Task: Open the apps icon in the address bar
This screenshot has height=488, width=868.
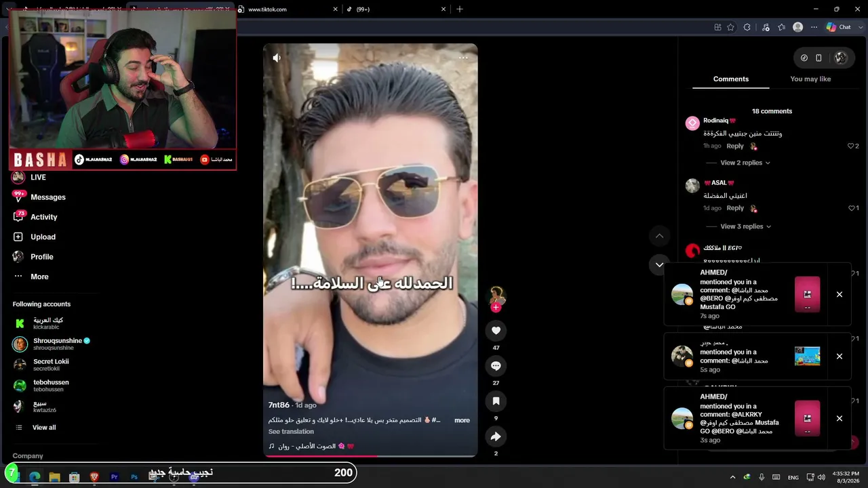Action: pyautogui.click(x=717, y=27)
